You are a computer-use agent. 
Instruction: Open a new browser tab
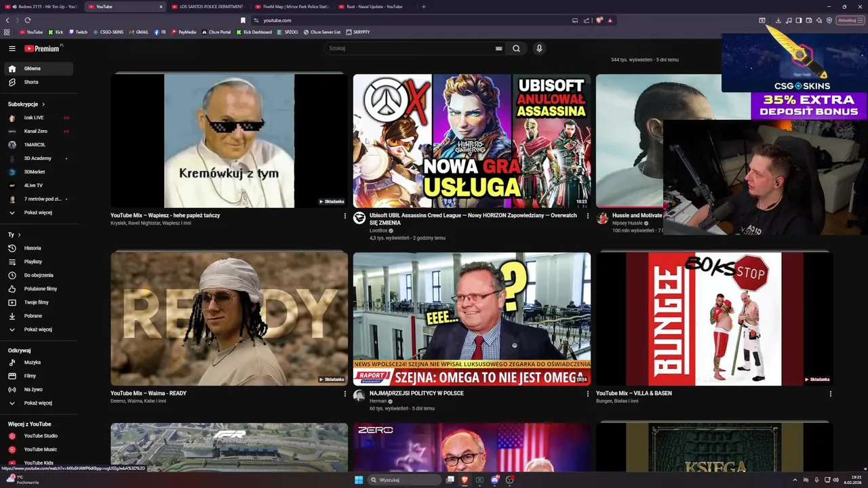click(x=424, y=7)
